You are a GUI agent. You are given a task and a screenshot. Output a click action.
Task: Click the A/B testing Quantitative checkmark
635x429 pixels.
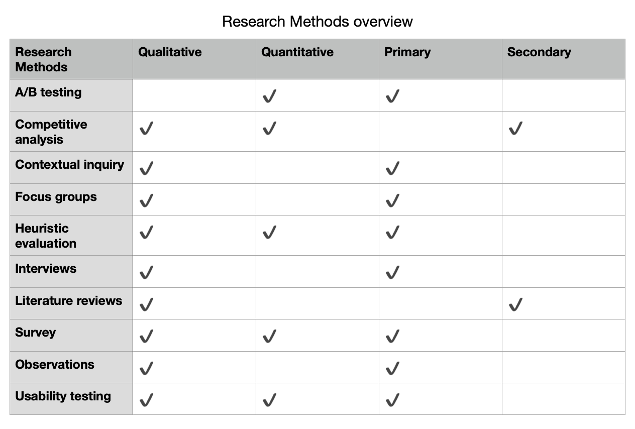tap(269, 96)
